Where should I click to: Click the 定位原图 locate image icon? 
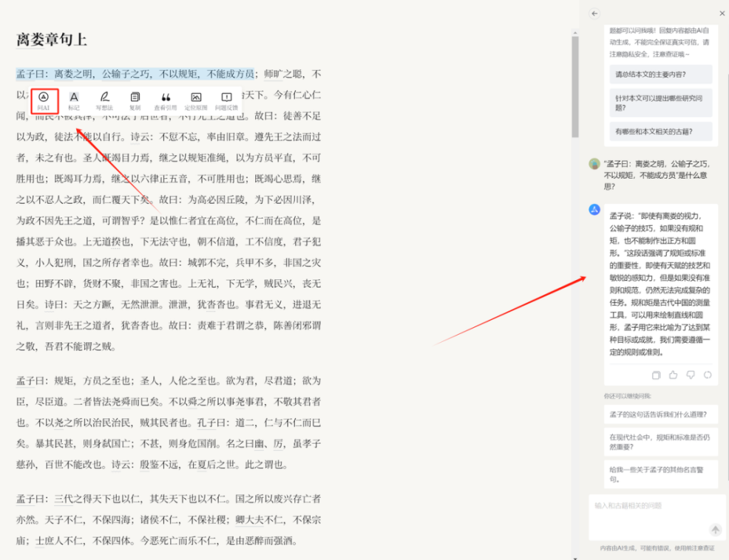196,100
